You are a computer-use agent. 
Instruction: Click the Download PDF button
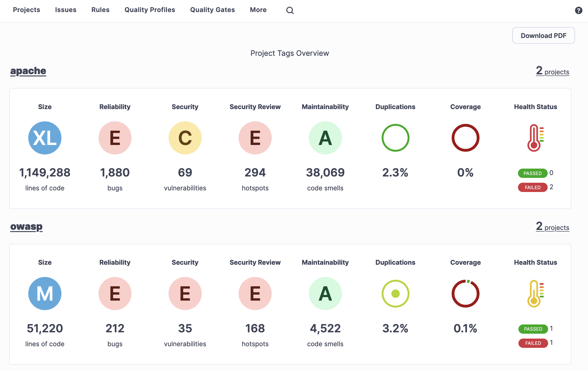click(x=543, y=36)
